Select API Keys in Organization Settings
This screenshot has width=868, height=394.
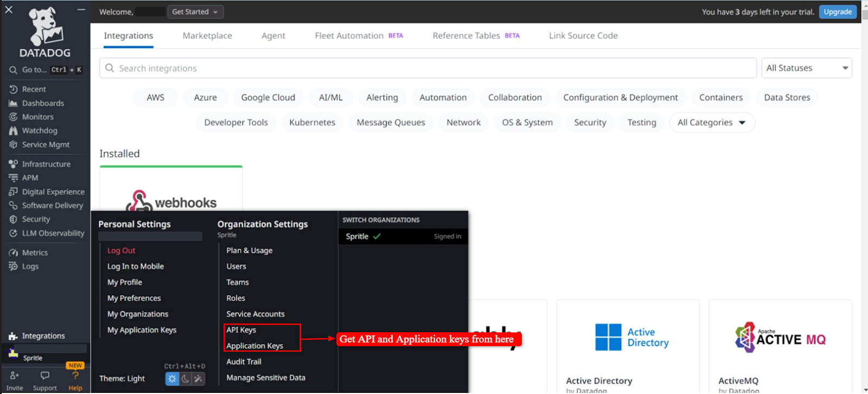[241, 330]
